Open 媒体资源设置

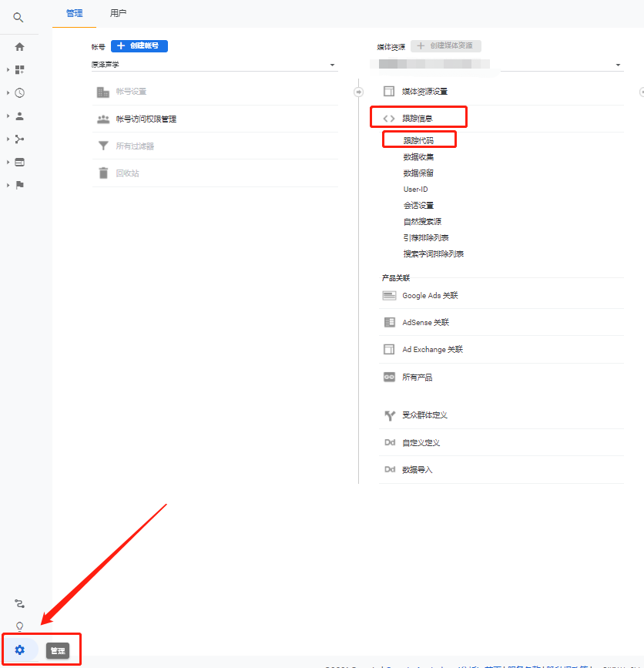(424, 92)
